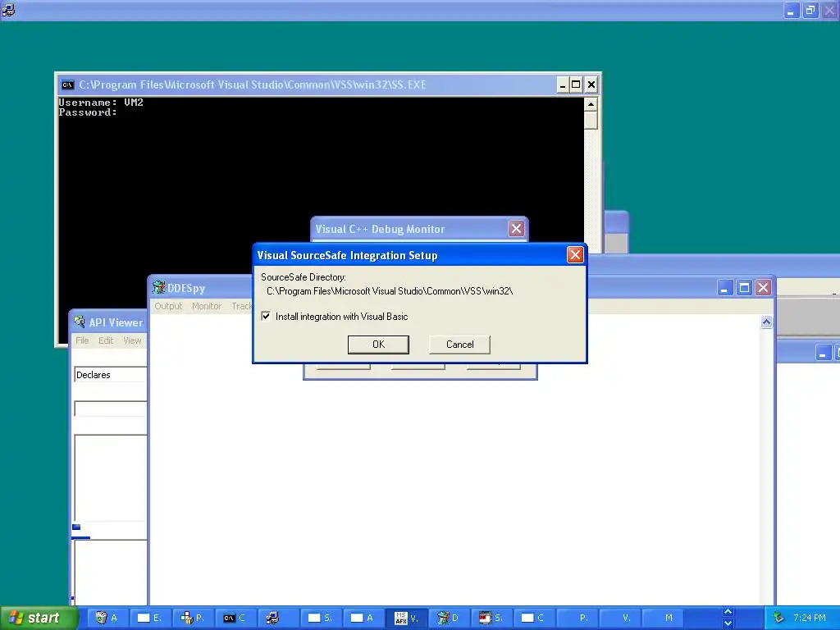
Task: Click the SS.EXE console title bar icon
Action: click(x=67, y=84)
